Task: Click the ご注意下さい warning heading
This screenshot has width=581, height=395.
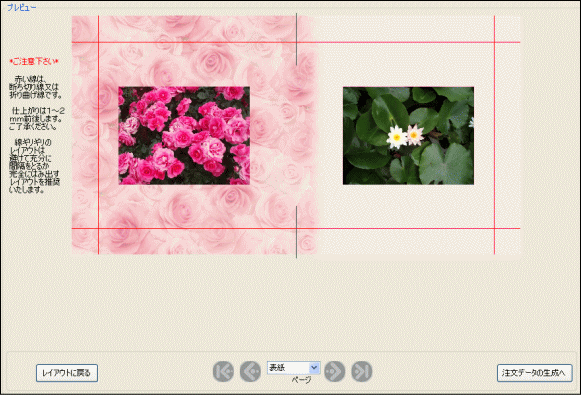Action: [x=34, y=62]
